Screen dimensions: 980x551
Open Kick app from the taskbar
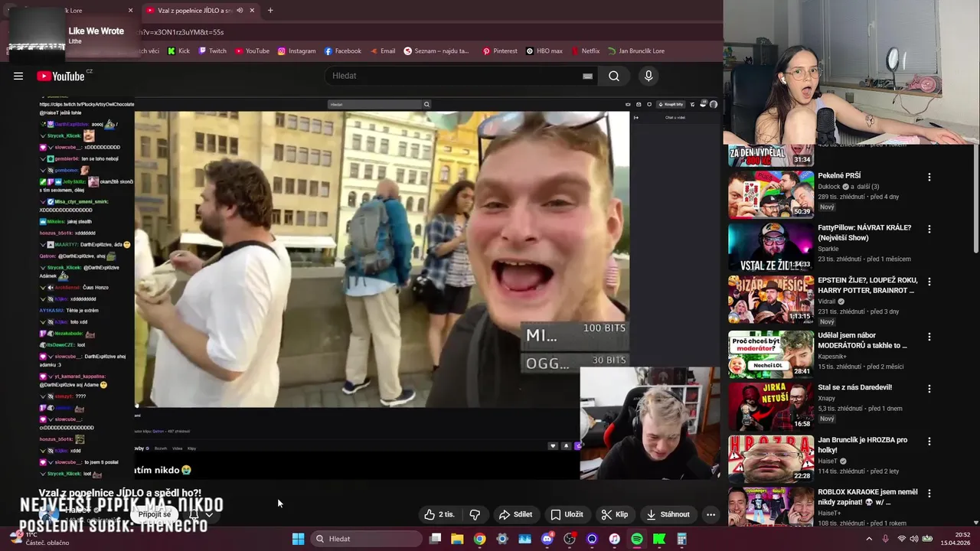point(659,539)
